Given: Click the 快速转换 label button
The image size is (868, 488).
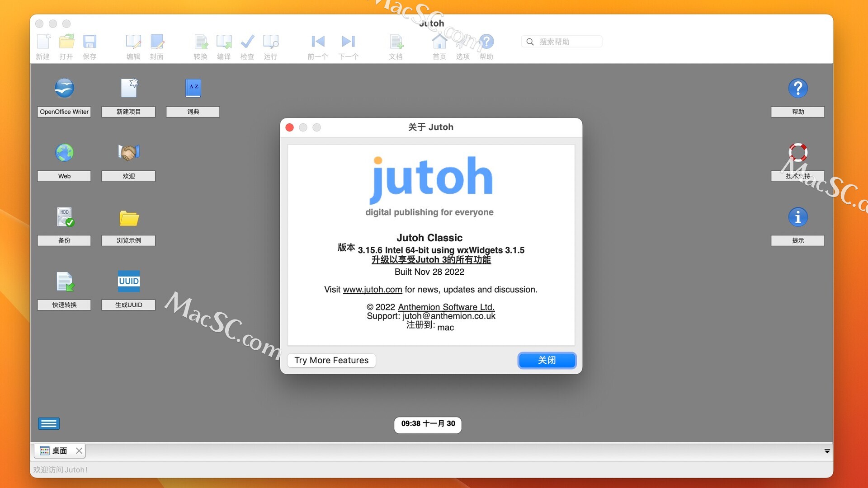Looking at the screenshot, I should pyautogui.click(x=64, y=305).
